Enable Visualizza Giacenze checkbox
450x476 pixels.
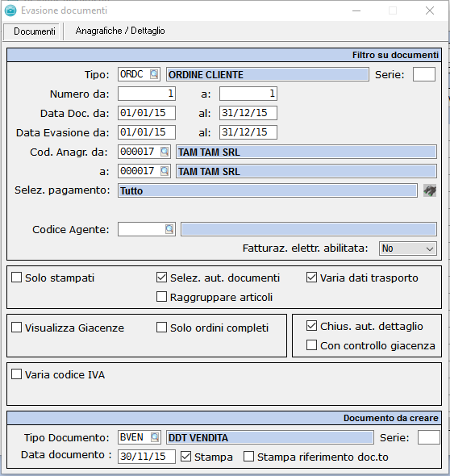coord(16,328)
